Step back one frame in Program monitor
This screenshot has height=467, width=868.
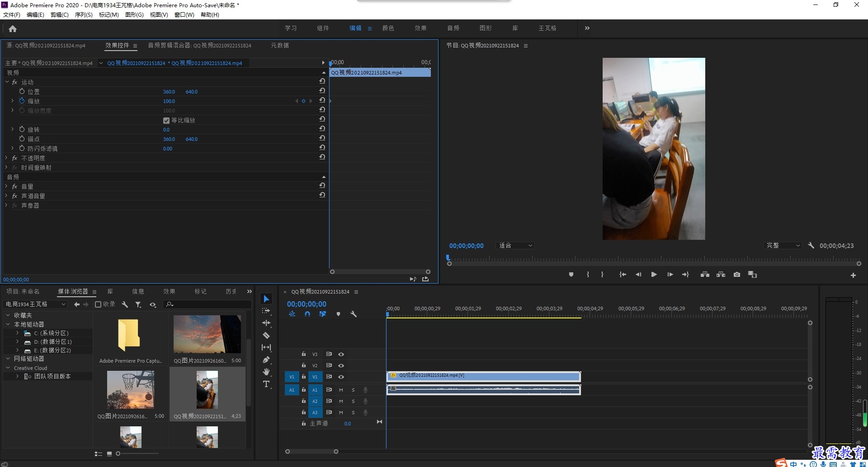tap(638, 275)
